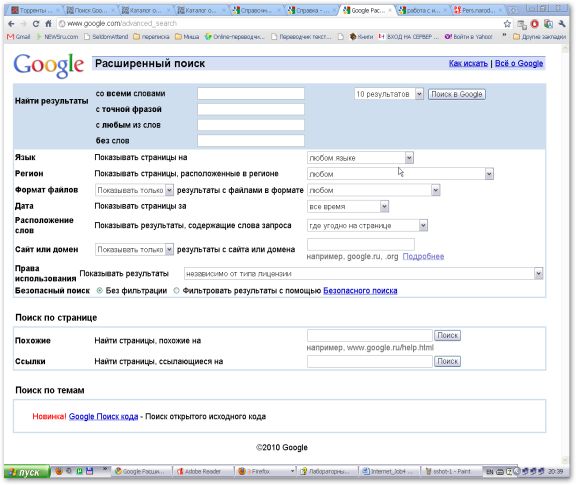
Task: Open the NEWSru.com bookmark
Action: [x=57, y=37]
